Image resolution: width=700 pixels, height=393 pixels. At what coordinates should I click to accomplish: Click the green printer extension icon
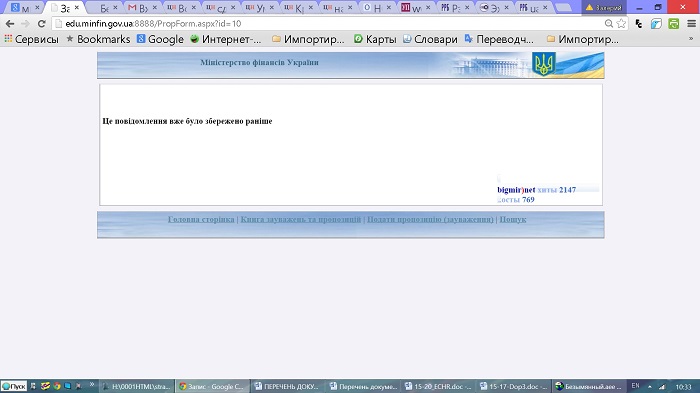click(674, 24)
